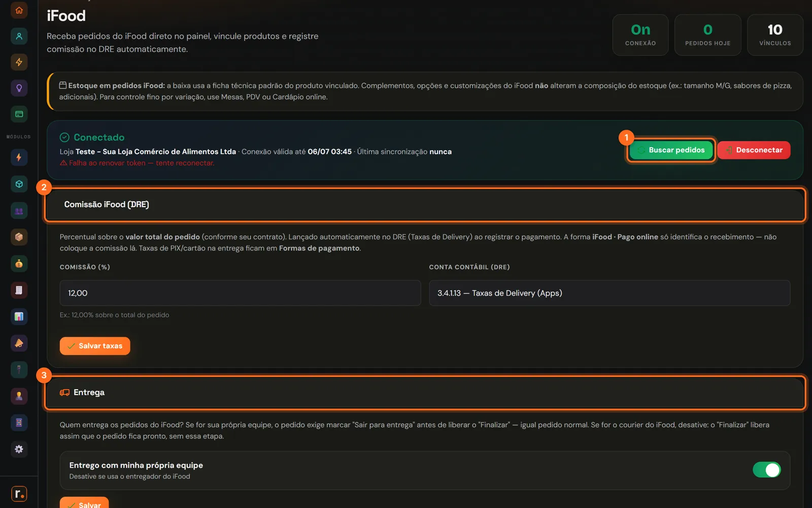Screen dimensions: 812x508
Task: Toggle 'Entrego com minha própria equipe' switch
Action: tap(766, 470)
